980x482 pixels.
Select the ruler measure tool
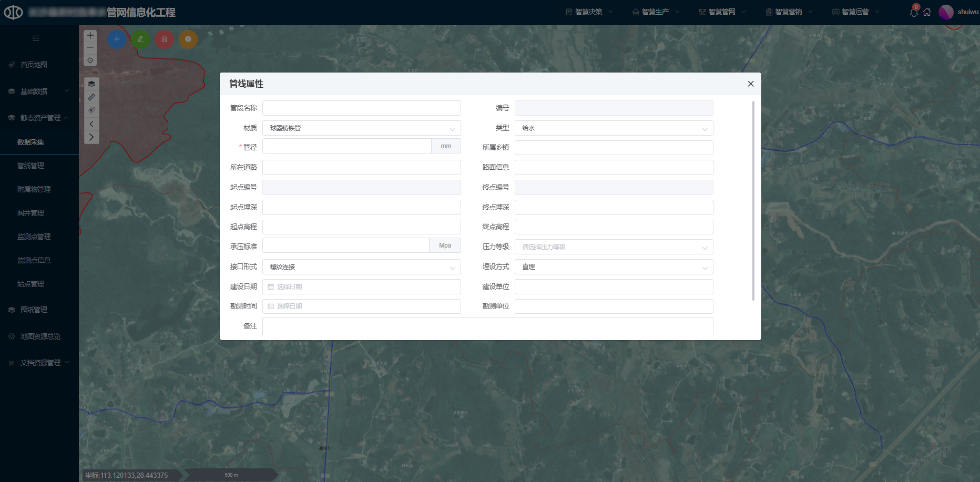click(x=91, y=97)
